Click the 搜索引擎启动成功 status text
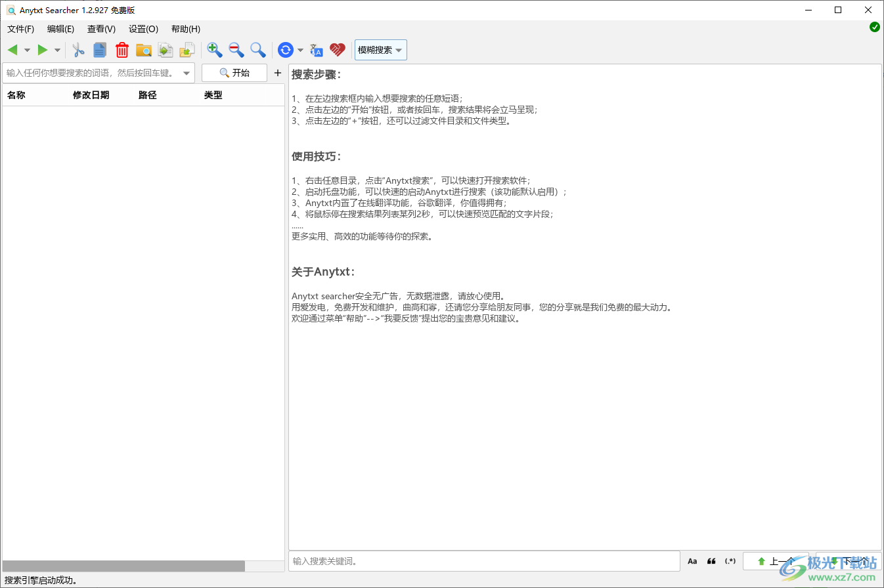 [41, 581]
